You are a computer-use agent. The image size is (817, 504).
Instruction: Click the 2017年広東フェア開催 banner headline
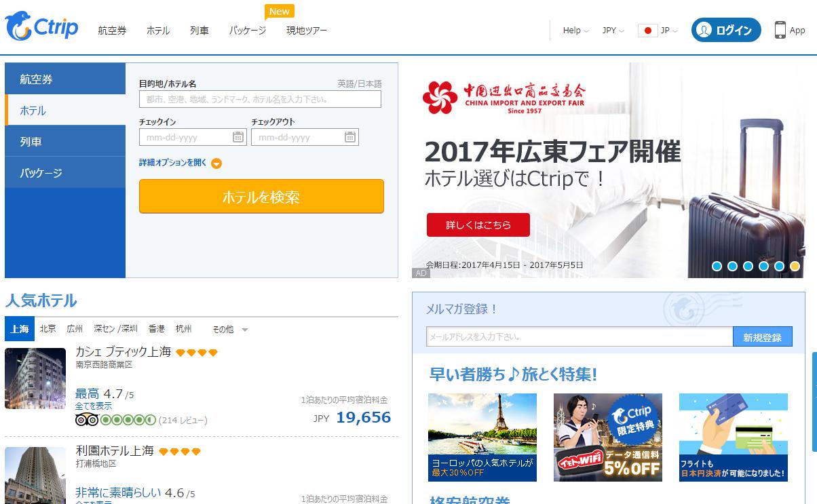tap(552, 152)
